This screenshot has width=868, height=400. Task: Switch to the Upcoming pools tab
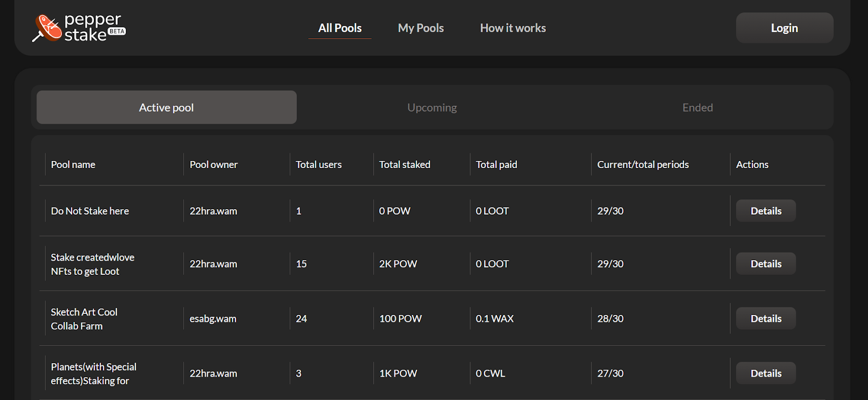tap(432, 107)
